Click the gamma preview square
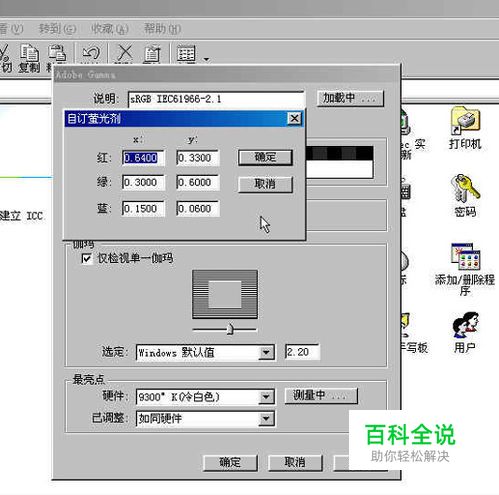 [x=225, y=294]
